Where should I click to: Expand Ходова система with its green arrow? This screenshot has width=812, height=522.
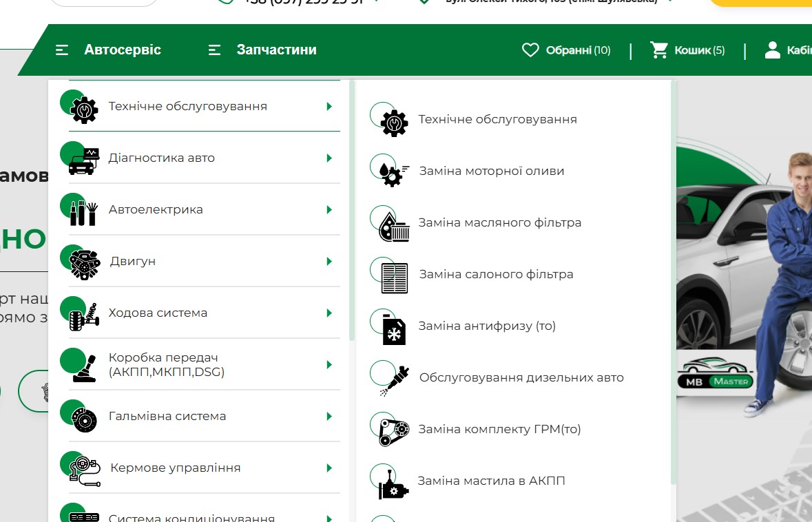point(329,313)
